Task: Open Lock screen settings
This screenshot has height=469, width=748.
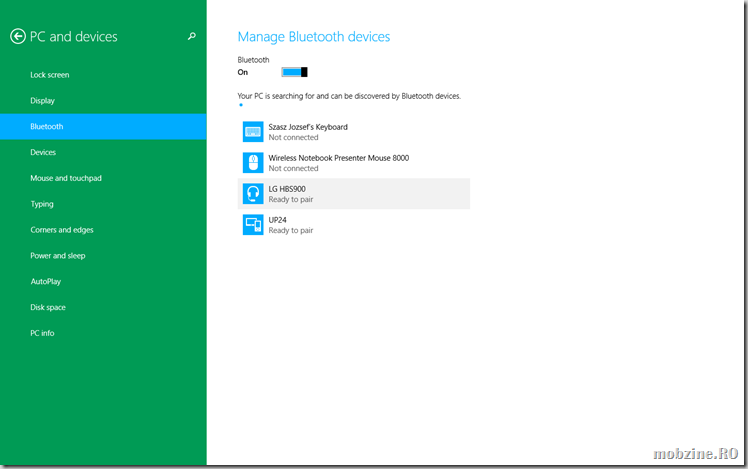Action: pyautogui.click(x=50, y=75)
